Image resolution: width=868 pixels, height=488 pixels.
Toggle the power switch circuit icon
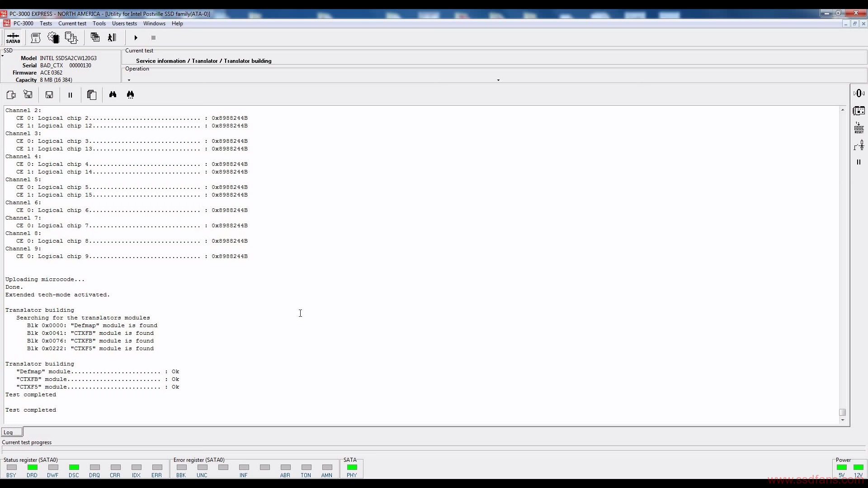pos(859,145)
